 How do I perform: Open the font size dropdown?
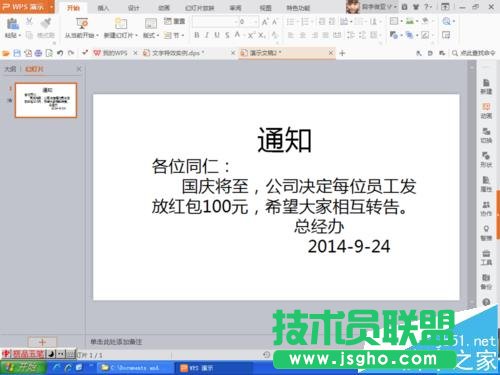256,22
